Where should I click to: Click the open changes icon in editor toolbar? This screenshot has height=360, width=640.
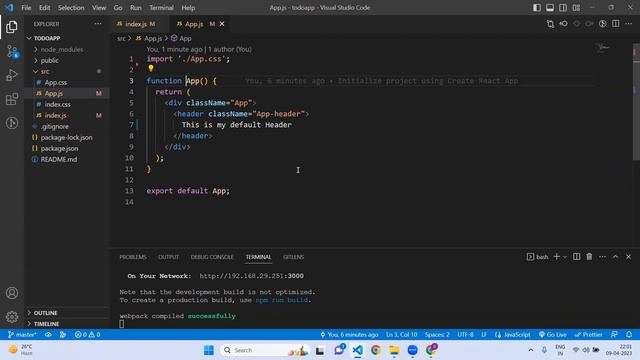click(x=563, y=24)
